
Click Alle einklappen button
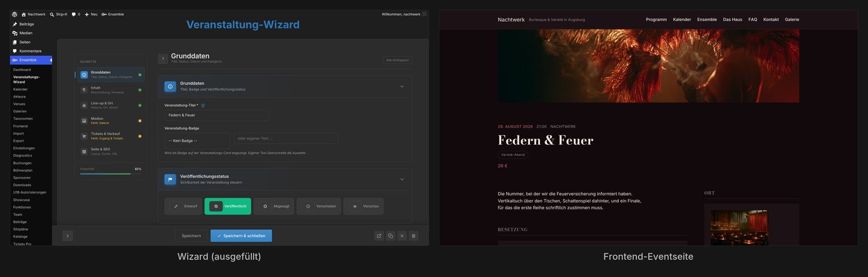pos(398,60)
